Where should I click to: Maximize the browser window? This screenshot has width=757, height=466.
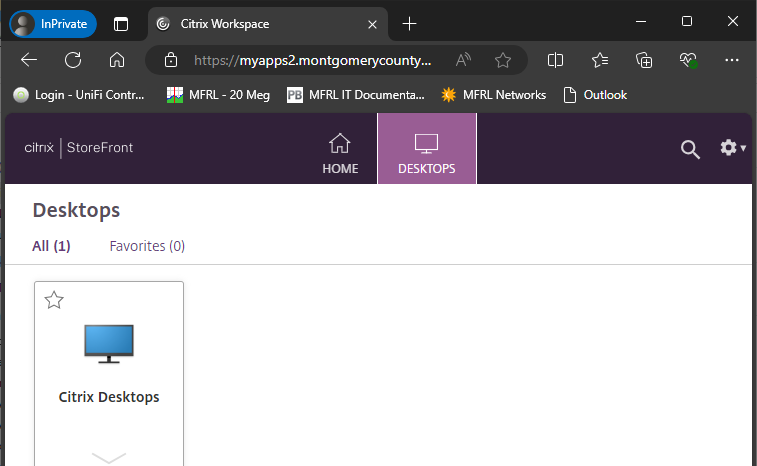tap(687, 21)
